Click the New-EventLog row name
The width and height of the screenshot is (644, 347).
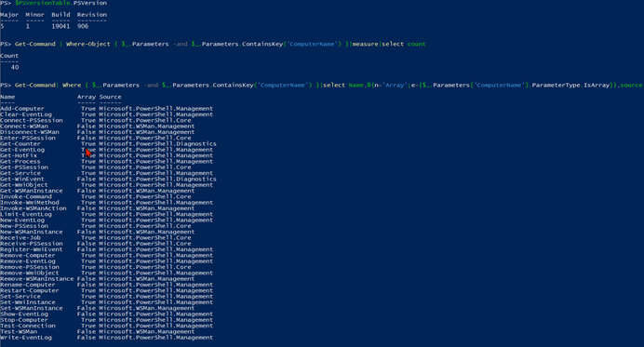click(22, 220)
